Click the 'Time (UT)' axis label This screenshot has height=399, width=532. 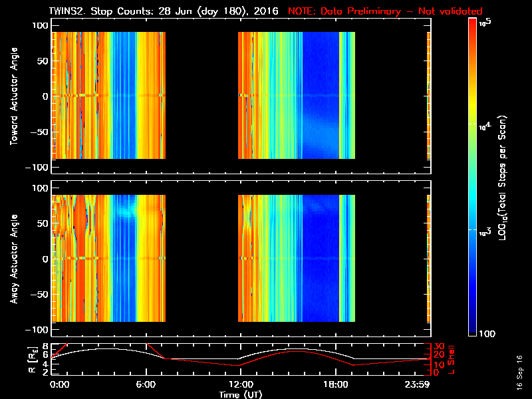(241, 394)
